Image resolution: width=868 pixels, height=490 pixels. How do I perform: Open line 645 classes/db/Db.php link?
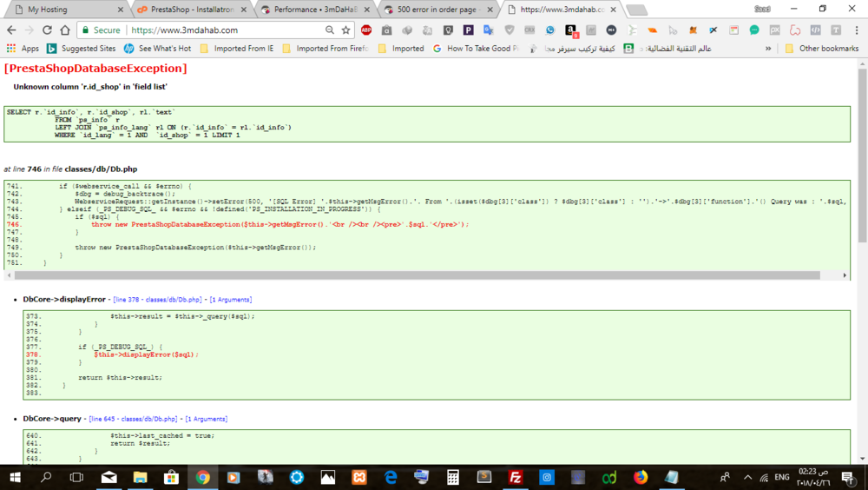133,419
